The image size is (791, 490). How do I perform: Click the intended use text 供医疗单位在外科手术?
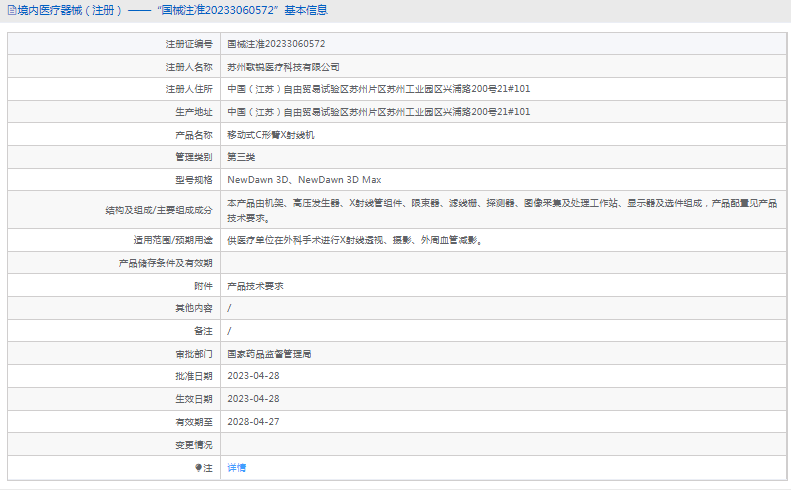tap(355, 240)
